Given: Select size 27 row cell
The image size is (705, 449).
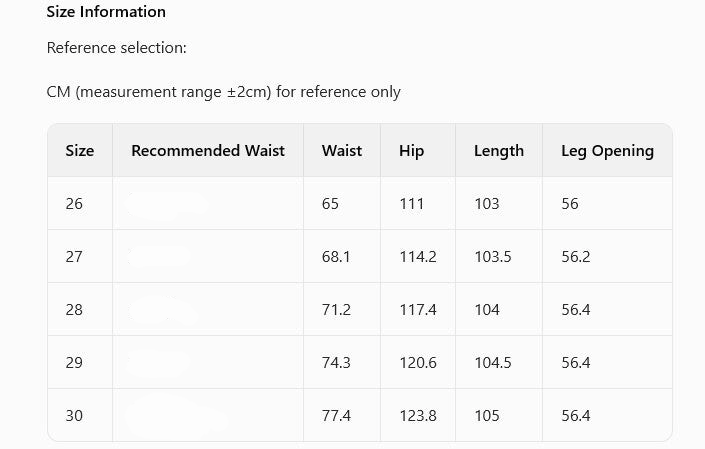Looking at the screenshot, I should [74, 257].
